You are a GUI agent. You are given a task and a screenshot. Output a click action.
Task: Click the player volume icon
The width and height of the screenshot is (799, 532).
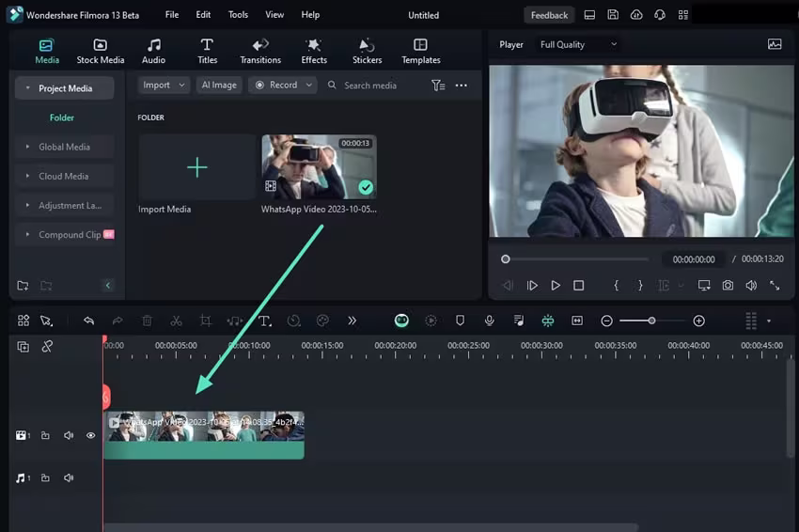click(751, 286)
